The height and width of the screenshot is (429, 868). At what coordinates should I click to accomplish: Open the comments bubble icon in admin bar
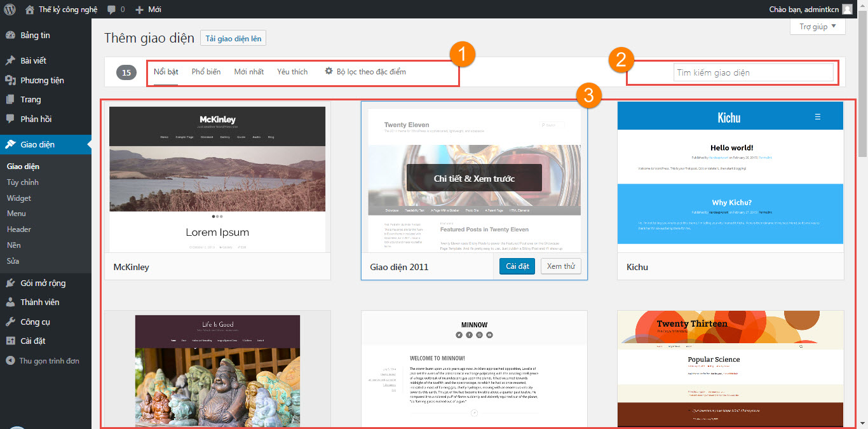click(x=112, y=10)
